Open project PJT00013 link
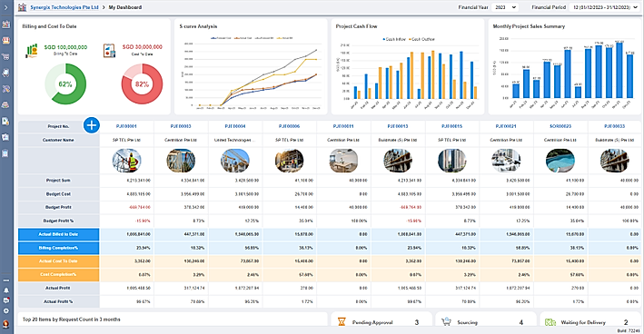The image size is (644, 334). tap(398, 126)
